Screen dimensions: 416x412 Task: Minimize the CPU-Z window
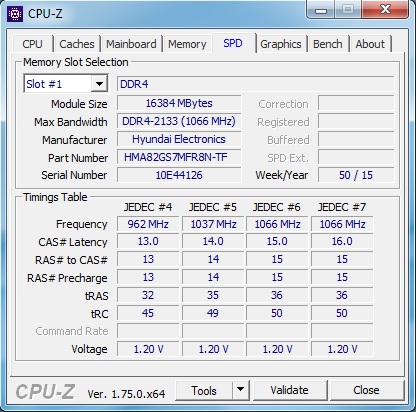pyautogui.click(x=321, y=10)
